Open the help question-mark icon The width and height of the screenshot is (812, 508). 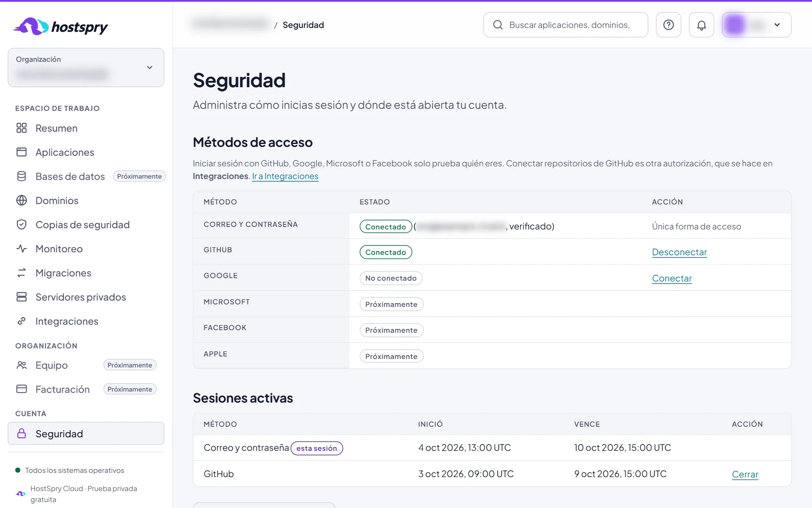pos(668,25)
